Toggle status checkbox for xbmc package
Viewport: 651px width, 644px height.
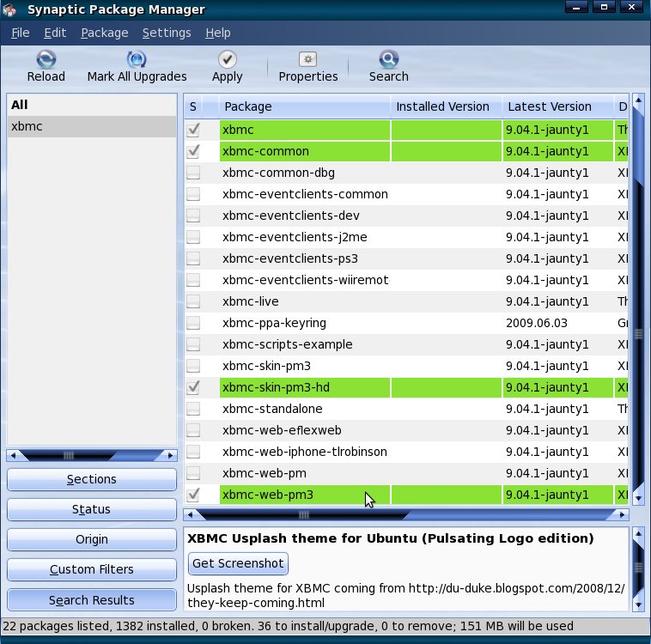(x=193, y=130)
